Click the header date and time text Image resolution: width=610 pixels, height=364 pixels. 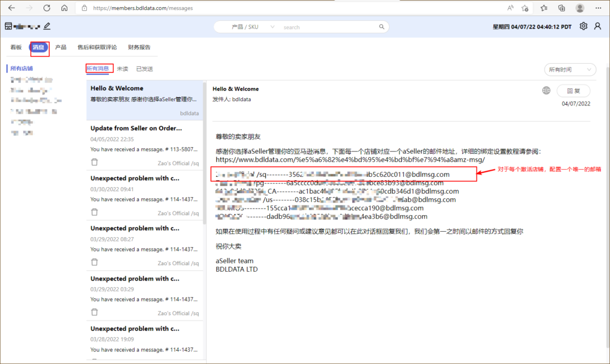(532, 27)
